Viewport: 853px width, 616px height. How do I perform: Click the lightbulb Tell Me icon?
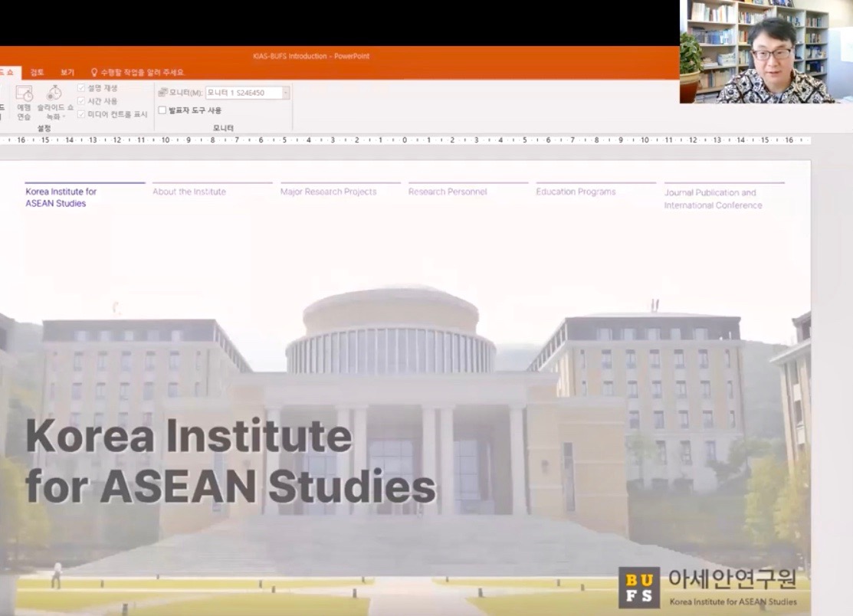pyautogui.click(x=94, y=72)
